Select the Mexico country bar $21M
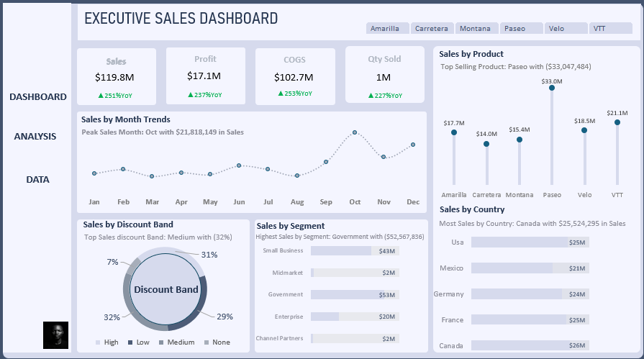Screen dimensions: 644x359 coord(512,268)
